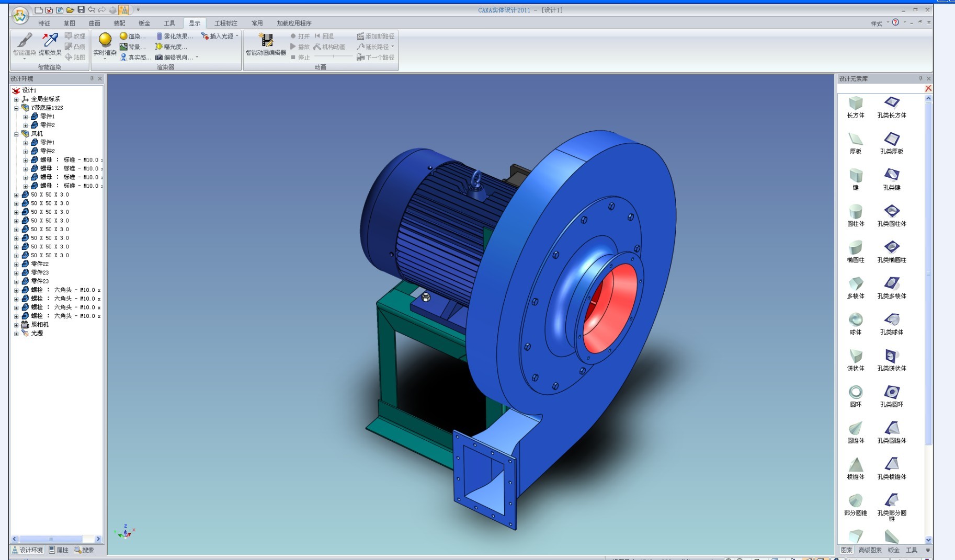Screen dimensions: 955x560
Task: Click the design tree horizontal scrollbar
Action: pos(51,539)
